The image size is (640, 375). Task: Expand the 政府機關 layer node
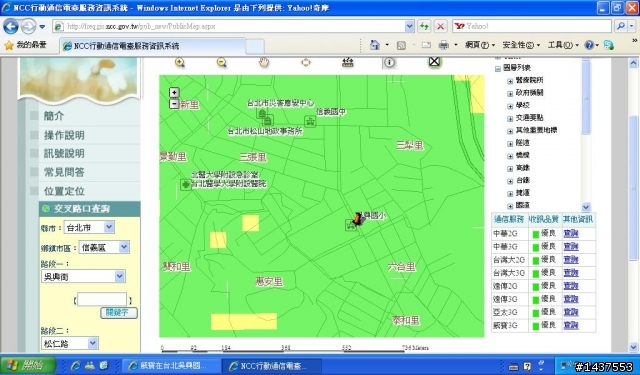[x=510, y=94]
